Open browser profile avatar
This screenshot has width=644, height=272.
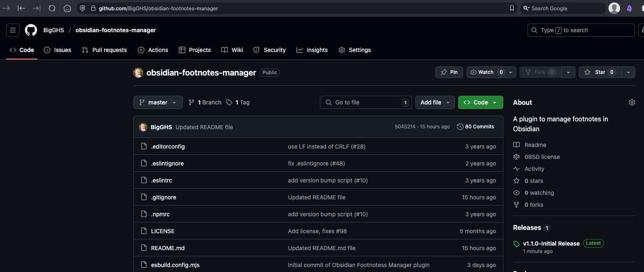click(x=614, y=8)
